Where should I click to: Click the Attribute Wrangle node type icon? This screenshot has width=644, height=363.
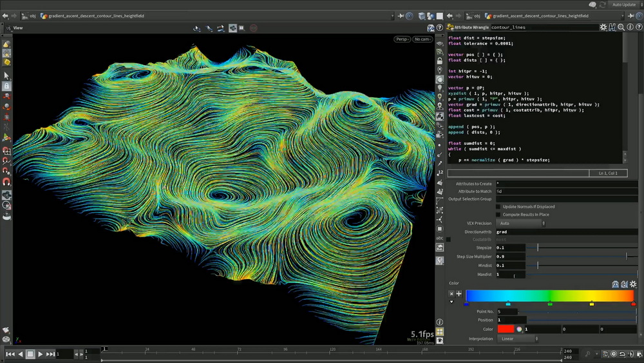pos(450,27)
